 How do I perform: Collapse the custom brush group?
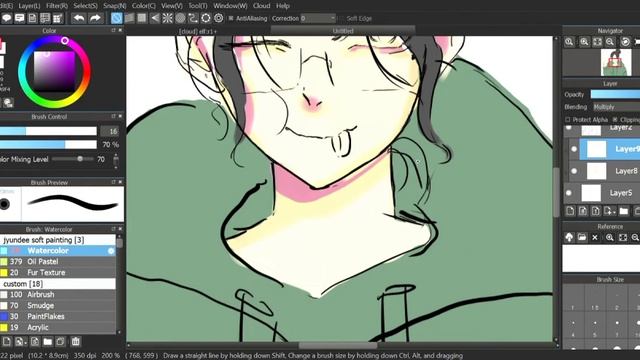58,284
